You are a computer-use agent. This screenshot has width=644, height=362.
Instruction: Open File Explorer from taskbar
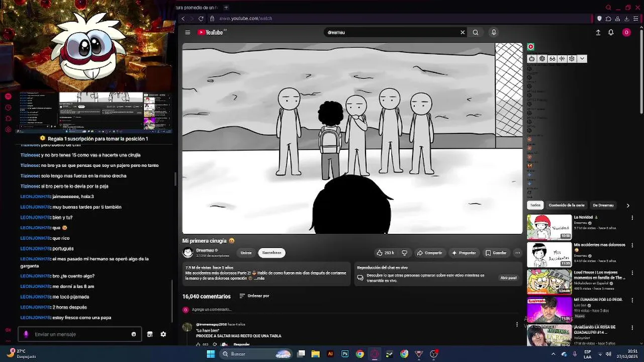click(x=316, y=354)
